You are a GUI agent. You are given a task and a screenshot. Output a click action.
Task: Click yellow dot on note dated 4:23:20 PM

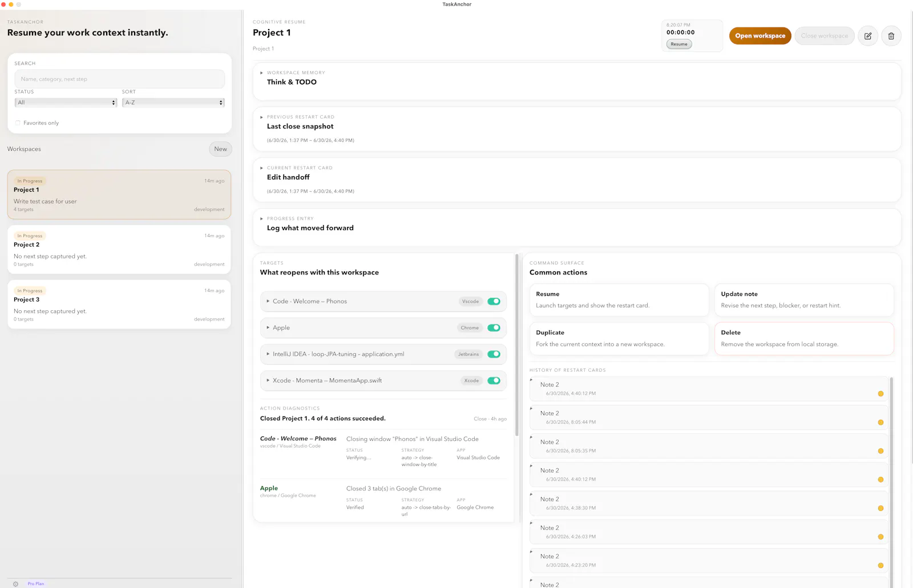tap(880, 565)
